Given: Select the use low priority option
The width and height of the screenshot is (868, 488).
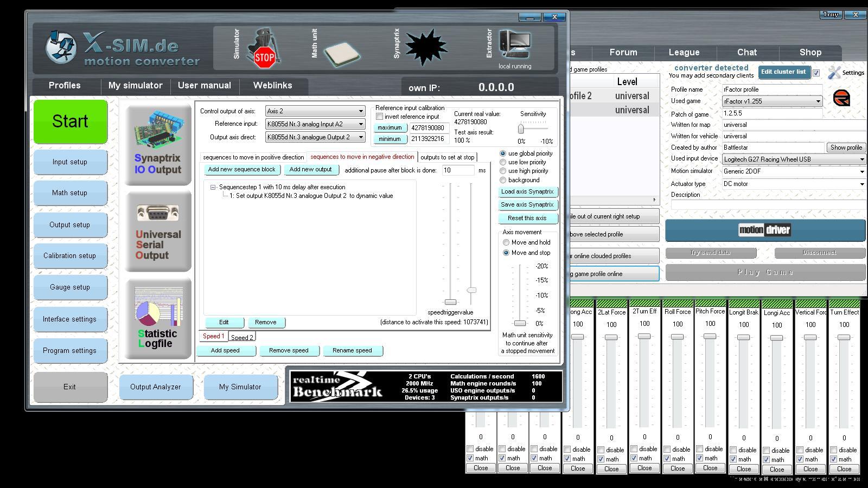Looking at the screenshot, I should [x=503, y=162].
